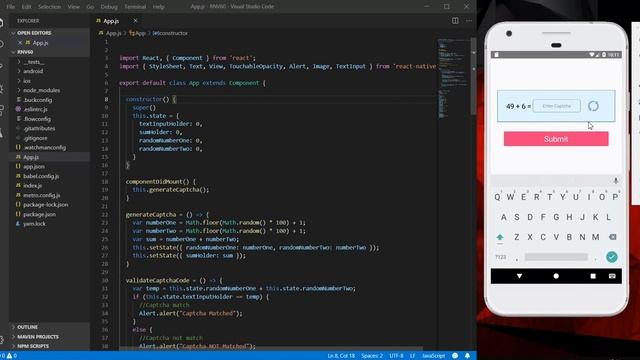Tap the Android home navigation button
Image resolution: width=640 pixels, height=360 pixels.
coord(556,276)
